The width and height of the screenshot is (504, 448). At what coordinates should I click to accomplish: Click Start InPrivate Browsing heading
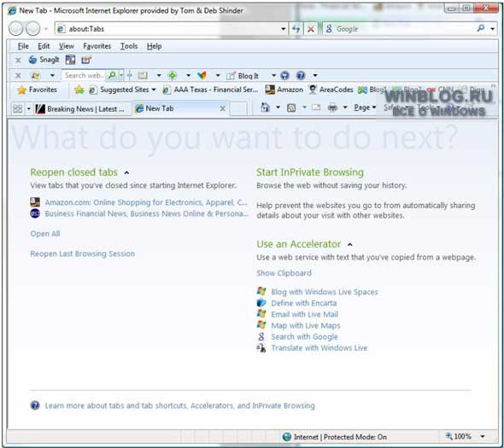(310, 172)
